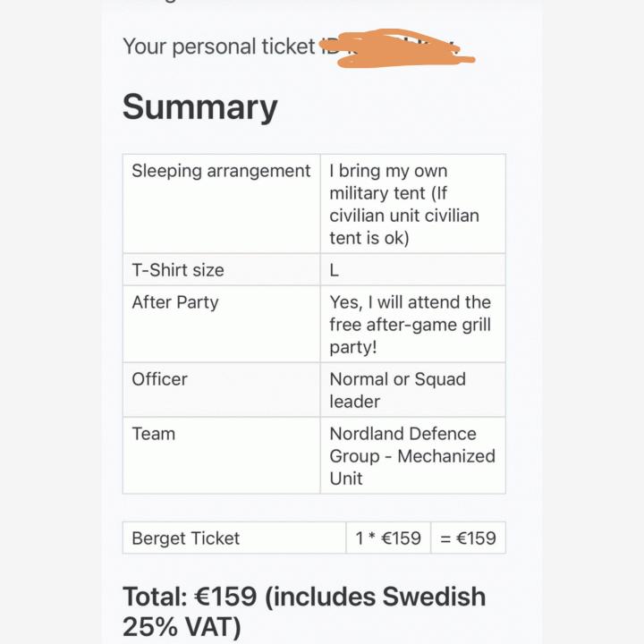Image resolution: width=644 pixels, height=644 pixels.
Task: Select the Sleeping arrangement label cell
Action: (221, 171)
